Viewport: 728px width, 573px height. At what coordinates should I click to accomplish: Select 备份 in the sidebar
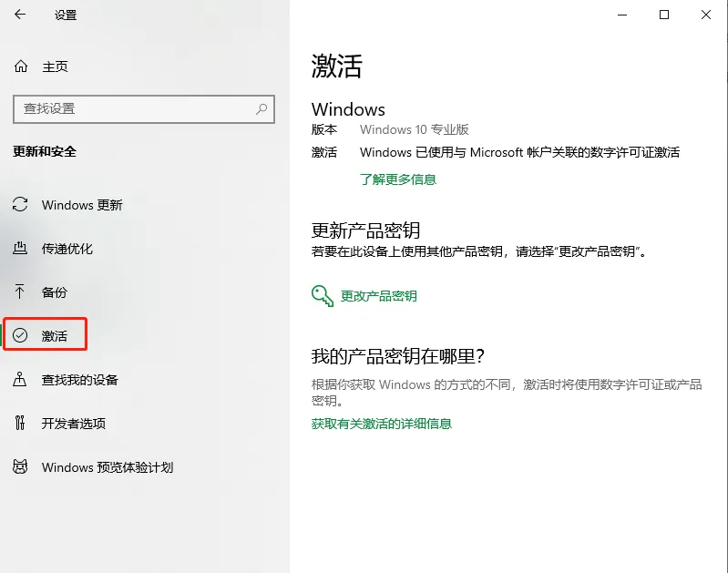click(55, 292)
